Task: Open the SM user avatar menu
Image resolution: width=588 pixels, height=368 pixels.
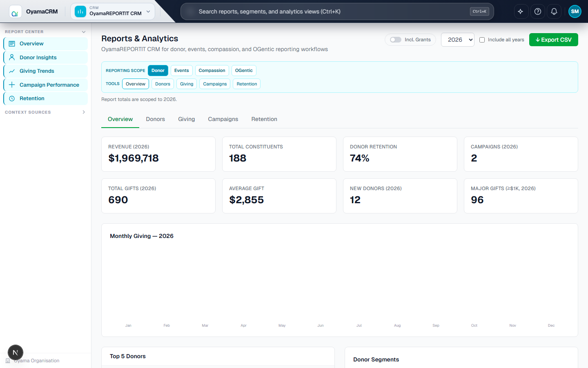Action: [575, 11]
